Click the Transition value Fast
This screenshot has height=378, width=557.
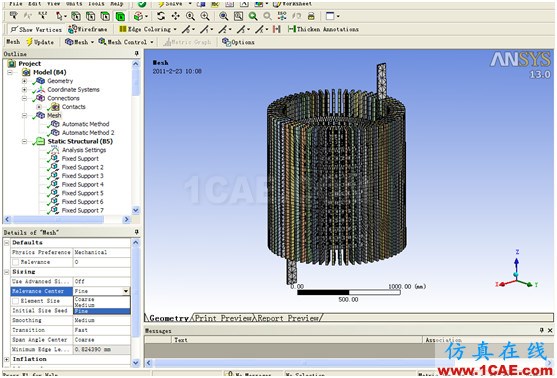pyautogui.click(x=102, y=330)
